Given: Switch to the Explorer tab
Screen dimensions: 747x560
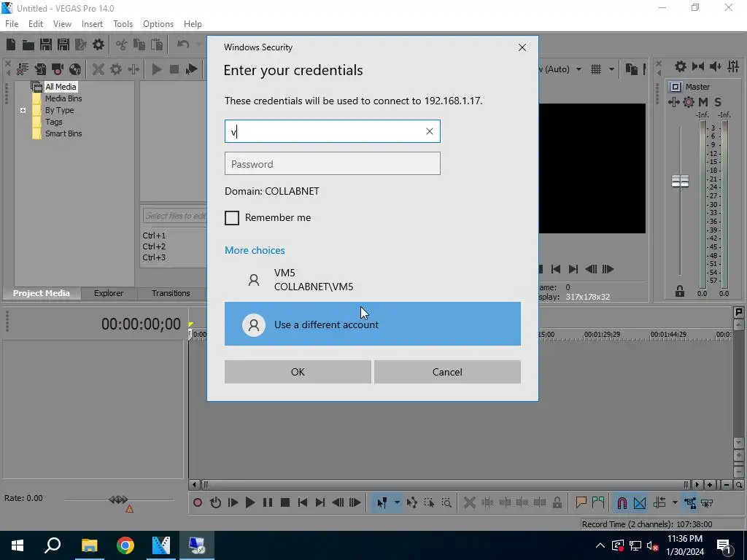Looking at the screenshot, I should [x=109, y=293].
